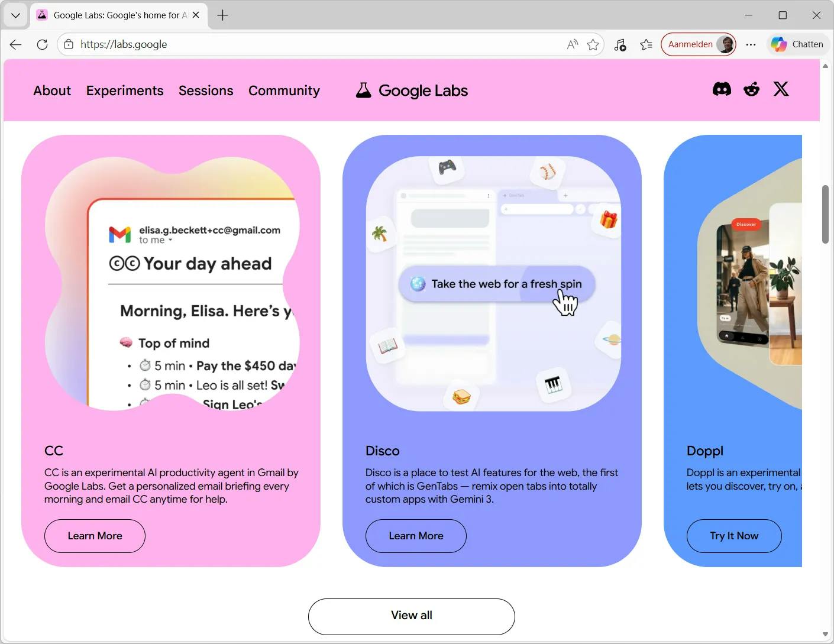This screenshot has width=834, height=644.
Task: Open the Experiments menu item
Action: 125,90
